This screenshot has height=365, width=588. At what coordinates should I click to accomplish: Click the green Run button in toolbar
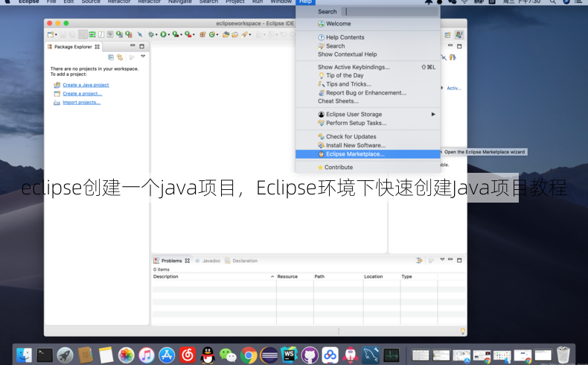click(164, 34)
